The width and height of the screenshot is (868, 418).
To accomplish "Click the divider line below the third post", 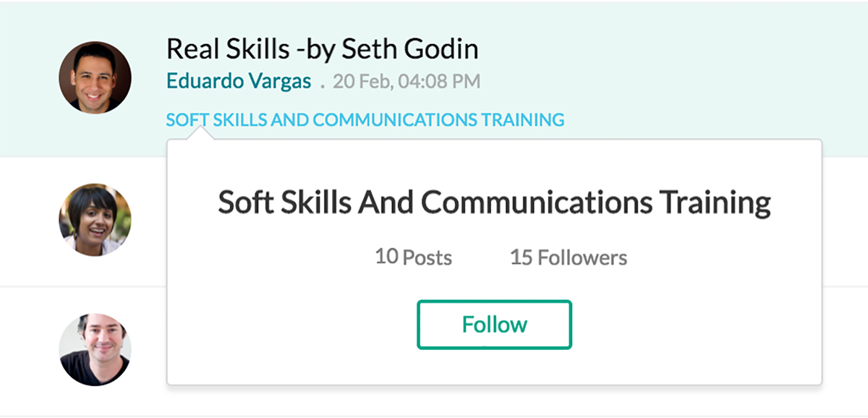I will click(x=434, y=415).
